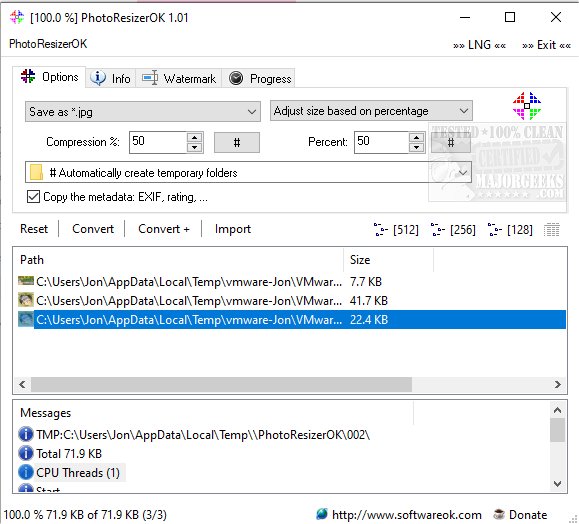Click the Compression % input field

point(158,142)
